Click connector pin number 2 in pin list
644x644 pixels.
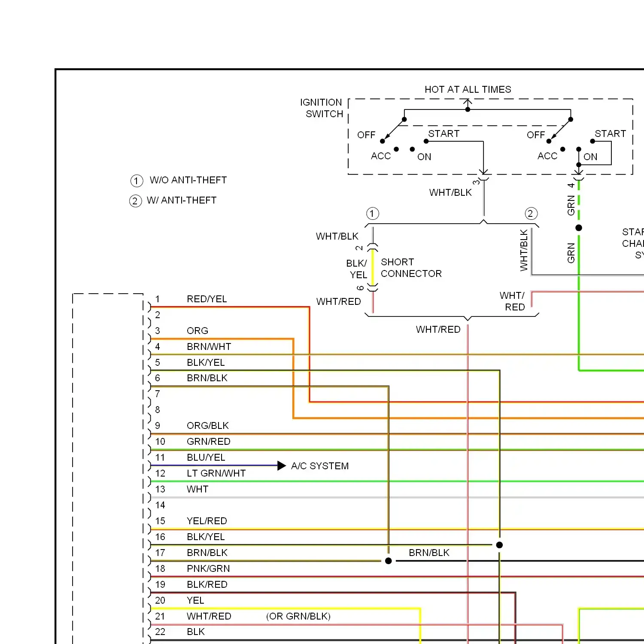[158, 315]
